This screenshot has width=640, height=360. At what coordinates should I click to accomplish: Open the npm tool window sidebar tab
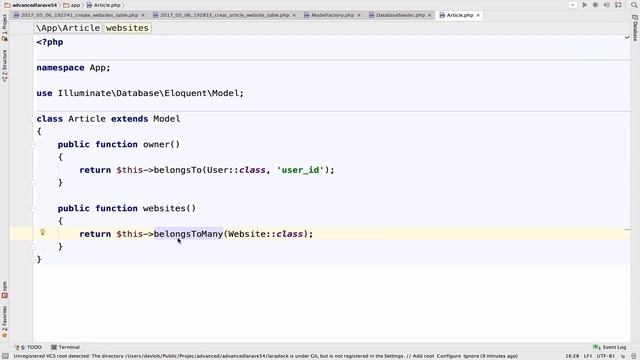click(x=4, y=289)
